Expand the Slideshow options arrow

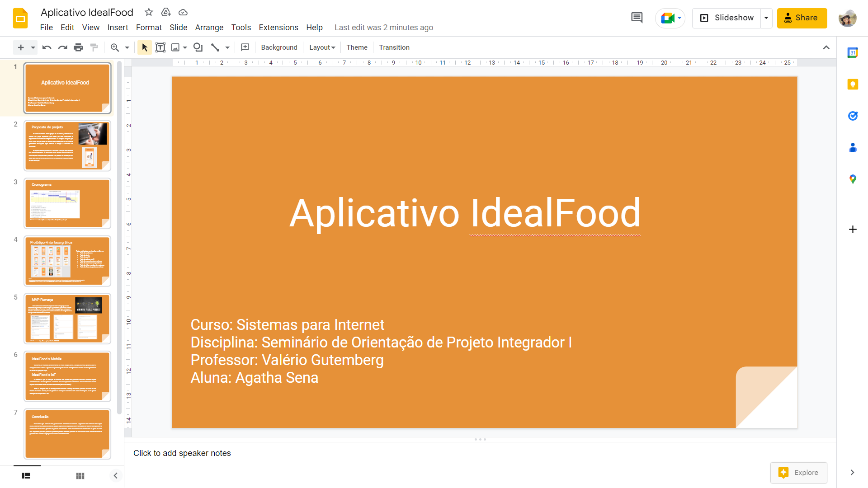click(766, 18)
